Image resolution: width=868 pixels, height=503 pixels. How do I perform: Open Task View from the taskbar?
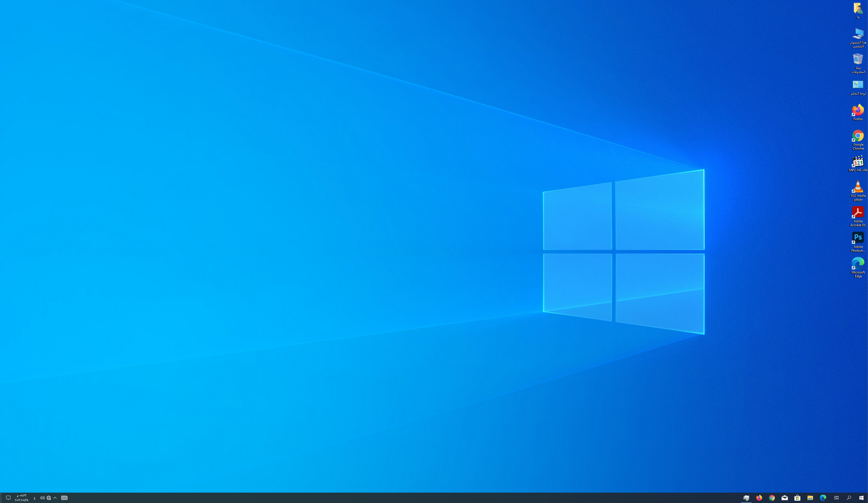coord(836,498)
